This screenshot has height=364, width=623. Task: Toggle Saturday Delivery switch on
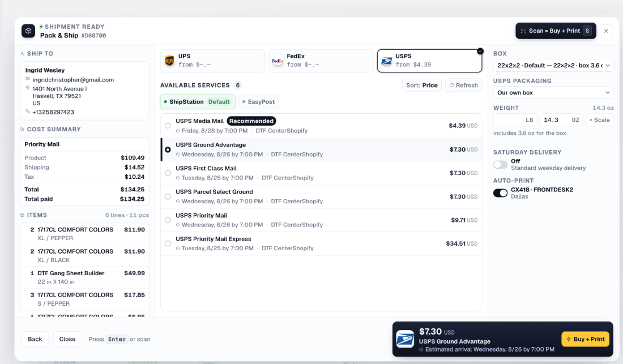(x=500, y=164)
